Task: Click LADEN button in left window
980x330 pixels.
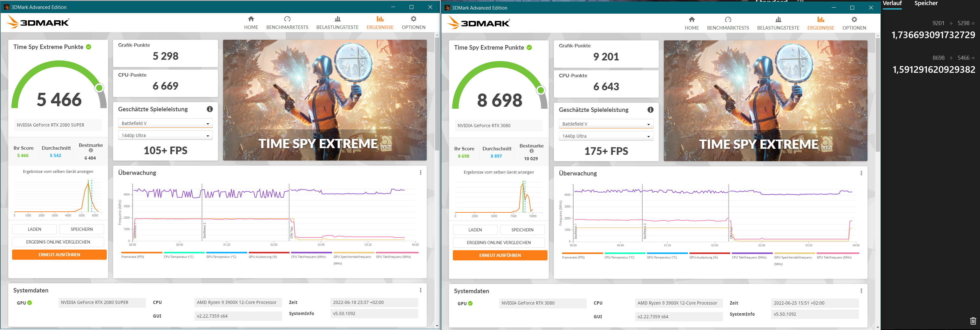Action: (34, 230)
